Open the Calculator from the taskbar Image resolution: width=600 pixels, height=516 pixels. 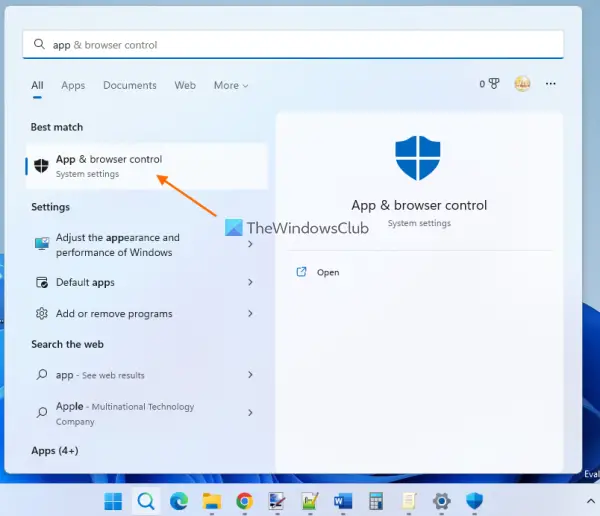point(376,501)
